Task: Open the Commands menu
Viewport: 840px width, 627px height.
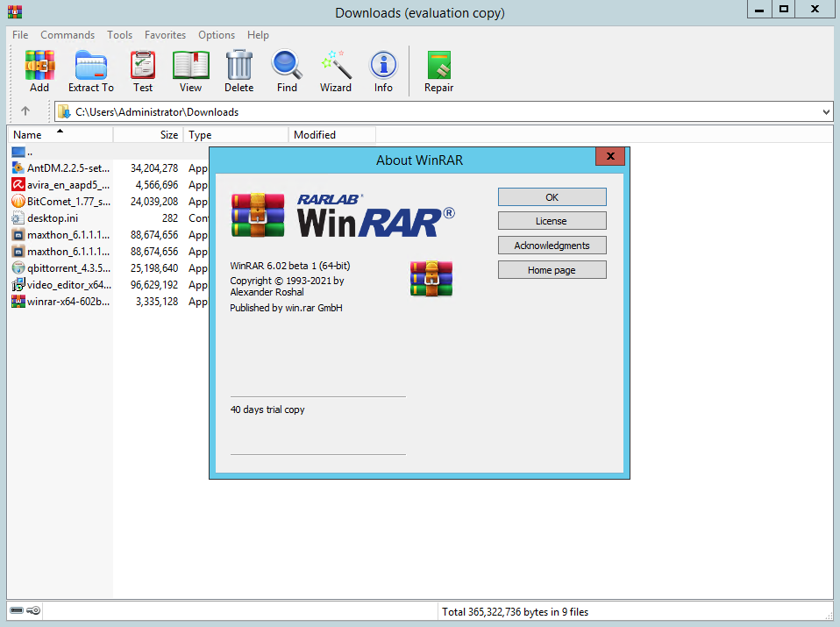Action: [x=68, y=35]
